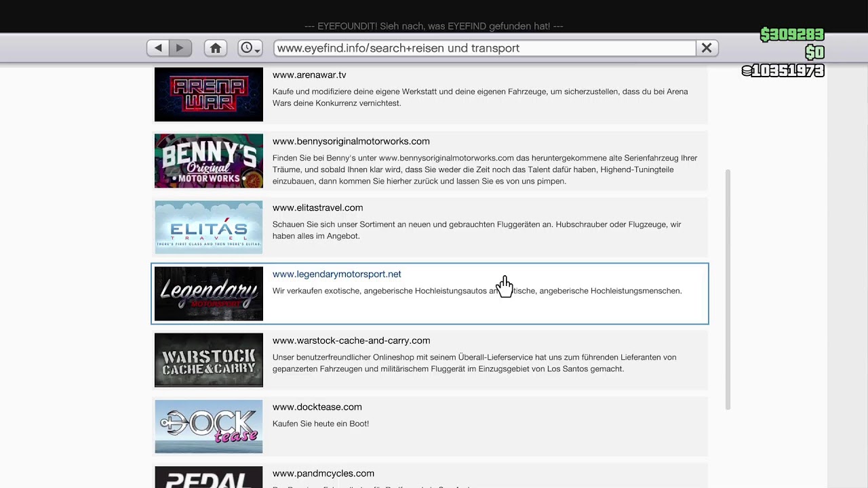The image size is (868, 488).
Task: Click the 10351973 chips counter
Action: [x=783, y=70]
